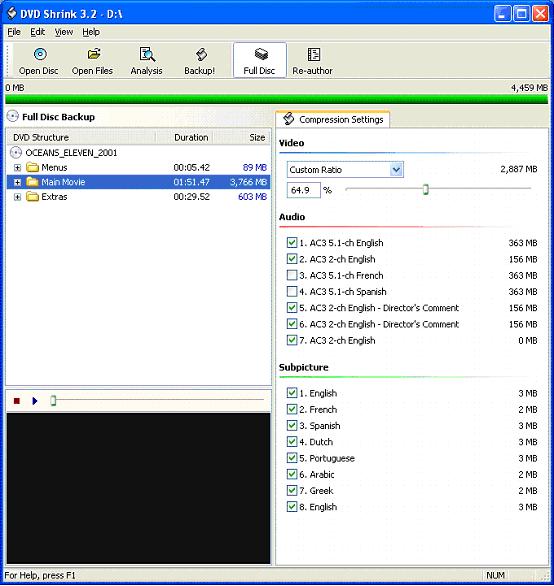
Task: Select the Compression Settings tab
Action: coord(333,120)
